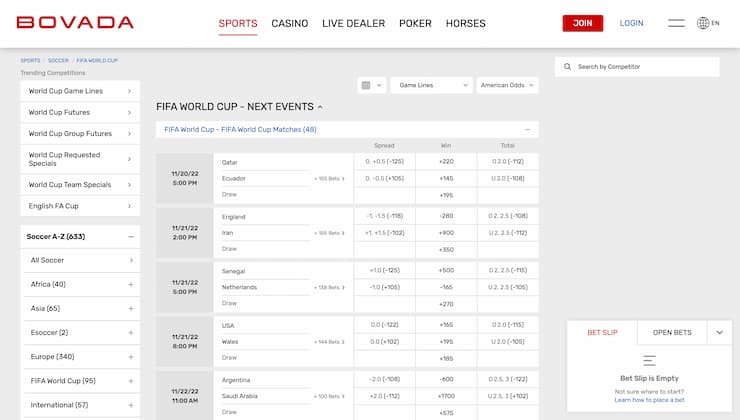Select Qatar match total O 2.0 (-112)
Screen dimensions: 740x420
pyautogui.click(x=508, y=161)
